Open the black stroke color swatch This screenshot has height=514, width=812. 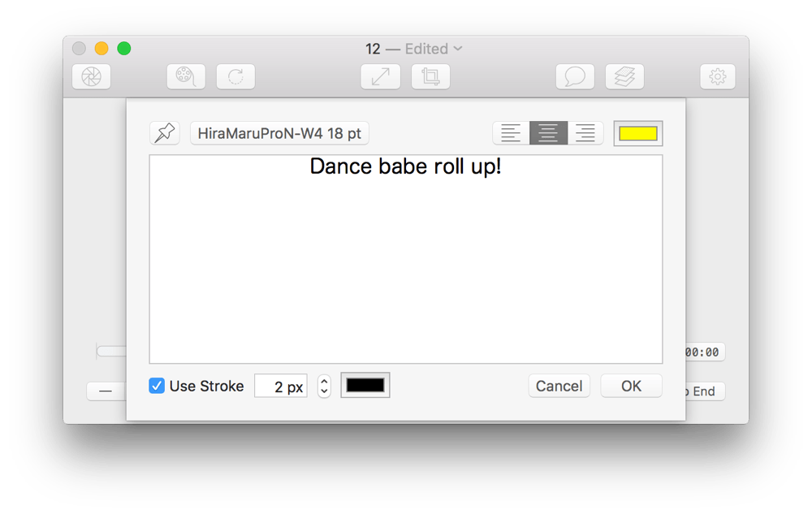(365, 385)
